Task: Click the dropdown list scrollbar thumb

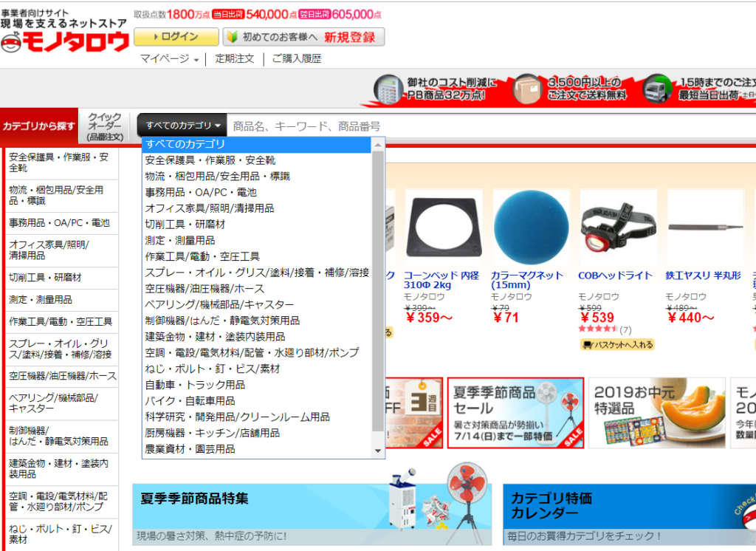Action: coord(378,292)
